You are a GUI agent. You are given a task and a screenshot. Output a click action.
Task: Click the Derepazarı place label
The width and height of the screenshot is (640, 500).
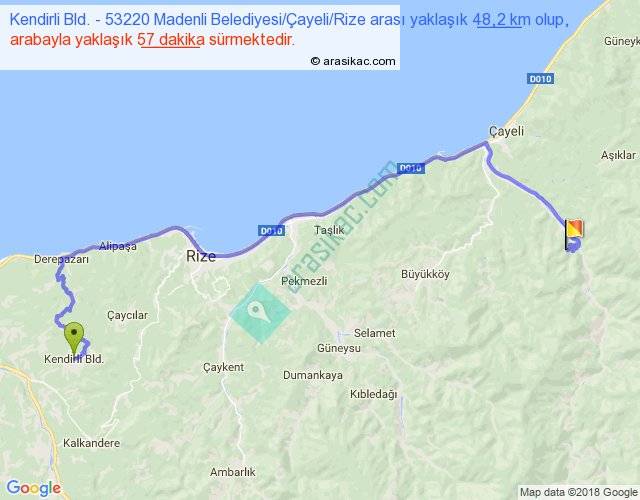(x=60, y=259)
